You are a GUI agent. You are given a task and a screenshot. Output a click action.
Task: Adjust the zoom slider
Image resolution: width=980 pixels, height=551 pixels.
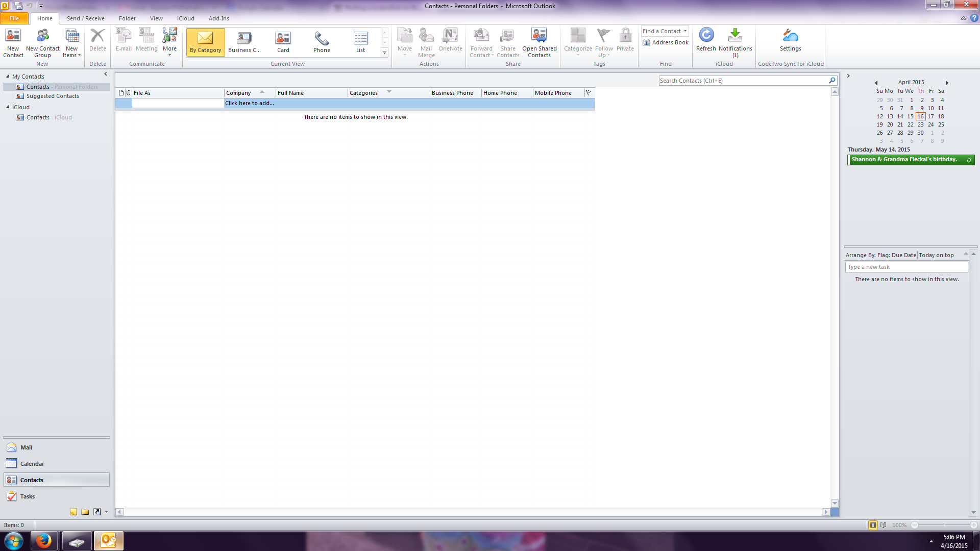[944, 525]
